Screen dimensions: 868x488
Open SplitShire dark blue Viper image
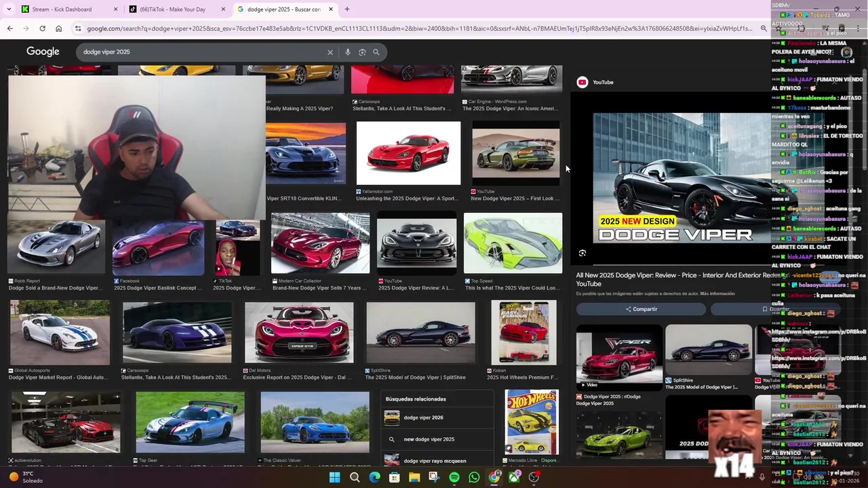[x=420, y=333]
